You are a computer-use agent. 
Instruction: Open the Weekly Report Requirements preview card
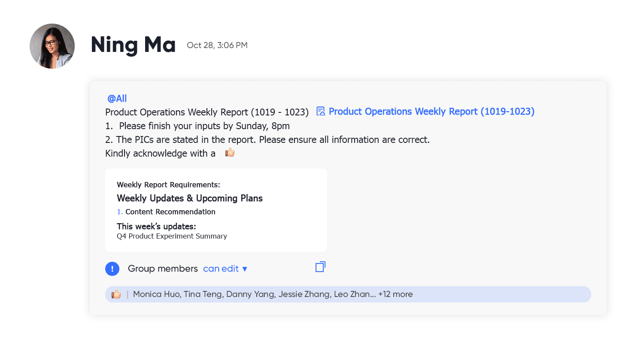tap(216, 210)
